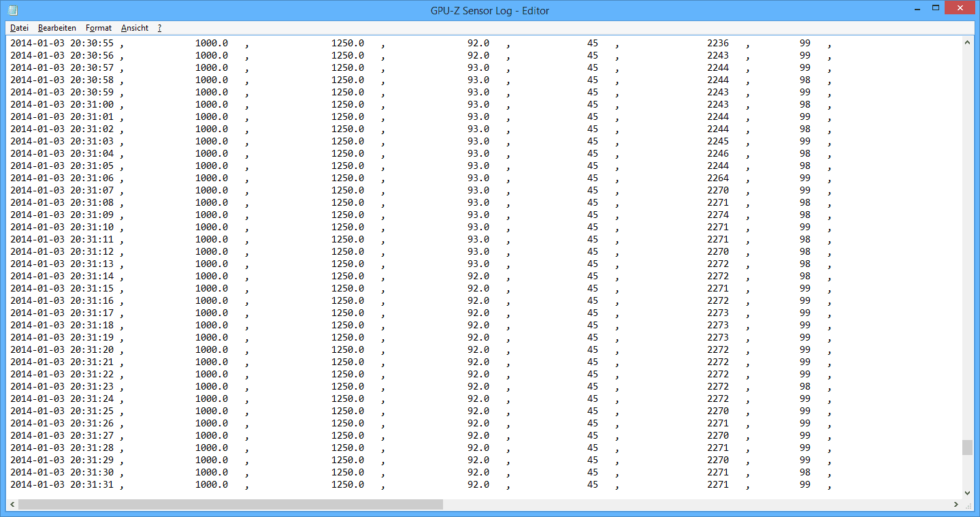The image size is (980, 517).
Task: Open the Ansicht menu
Action: click(x=135, y=28)
